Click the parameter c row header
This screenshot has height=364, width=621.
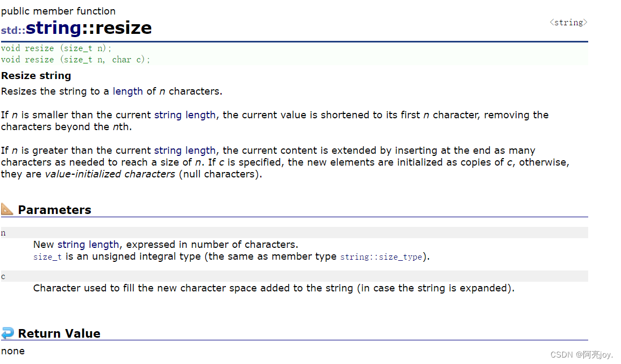coord(294,276)
